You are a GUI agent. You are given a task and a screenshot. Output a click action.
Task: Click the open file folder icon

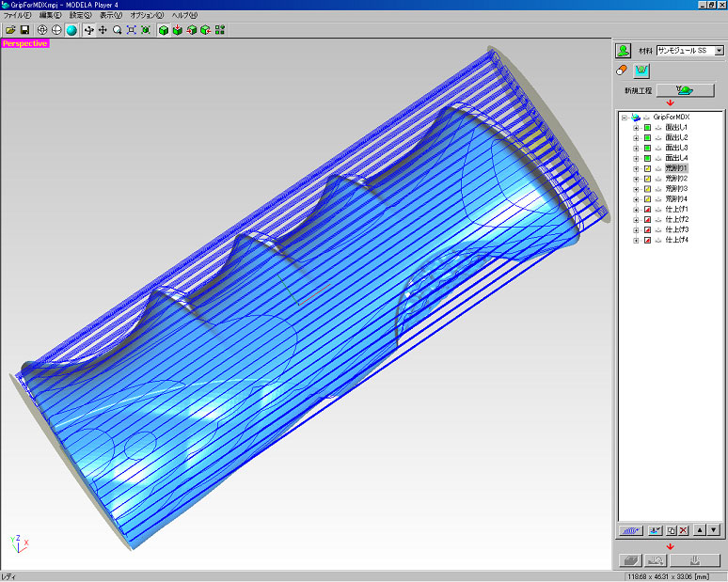coord(10,30)
